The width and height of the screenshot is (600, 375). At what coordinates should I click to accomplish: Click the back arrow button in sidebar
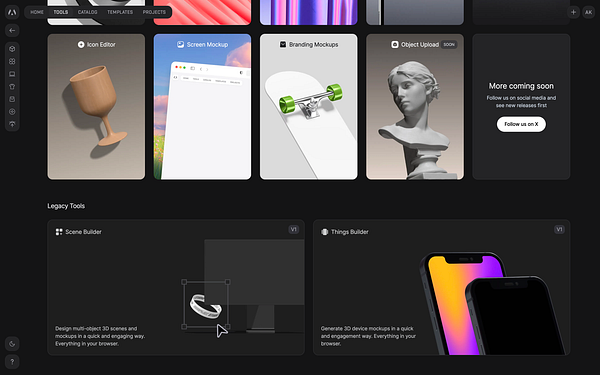point(12,30)
